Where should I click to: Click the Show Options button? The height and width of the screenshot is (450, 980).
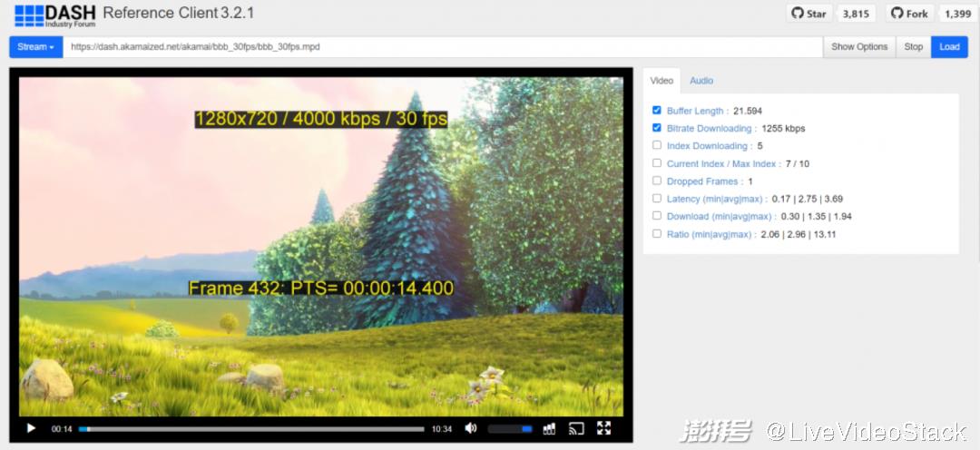859,47
